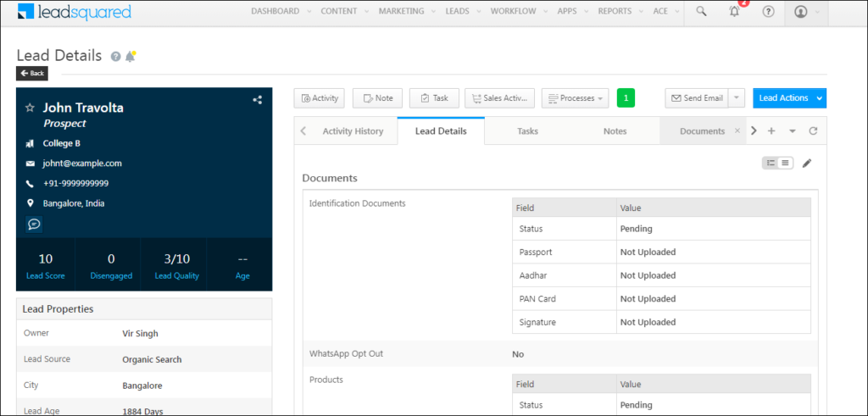868x416 pixels.
Task: Open the notifications bell in top bar
Action: point(735,11)
